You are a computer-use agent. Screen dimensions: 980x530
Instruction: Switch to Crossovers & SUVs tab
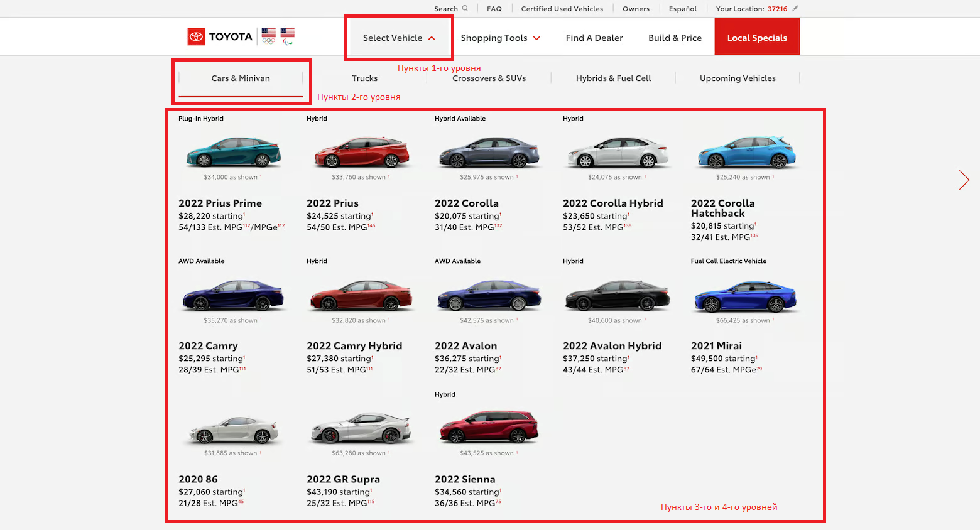(489, 78)
